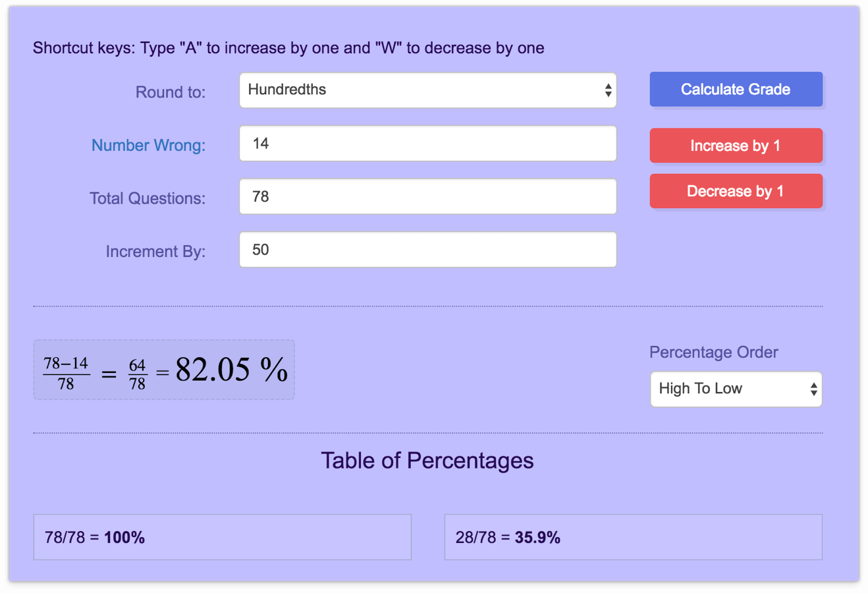Click the 64/78 fraction in the formula

(x=137, y=374)
